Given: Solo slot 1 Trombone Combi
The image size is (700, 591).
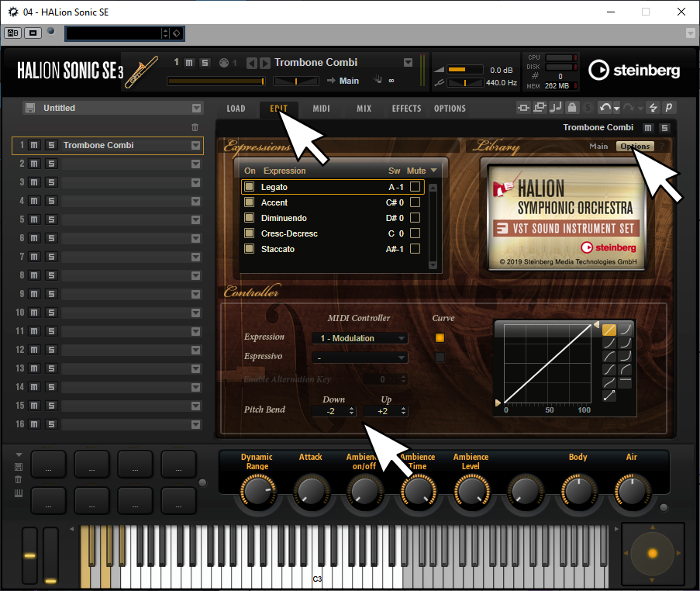Looking at the screenshot, I should click(51, 145).
